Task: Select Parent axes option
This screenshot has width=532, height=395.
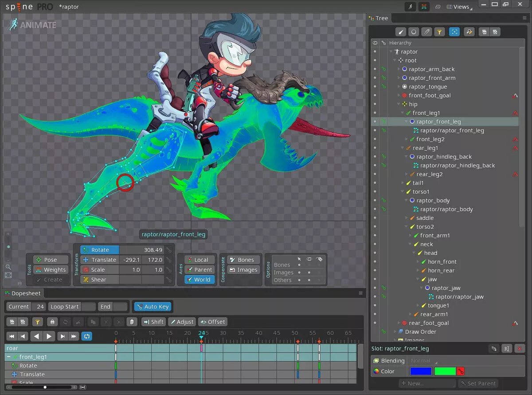Action: click(199, 270)
